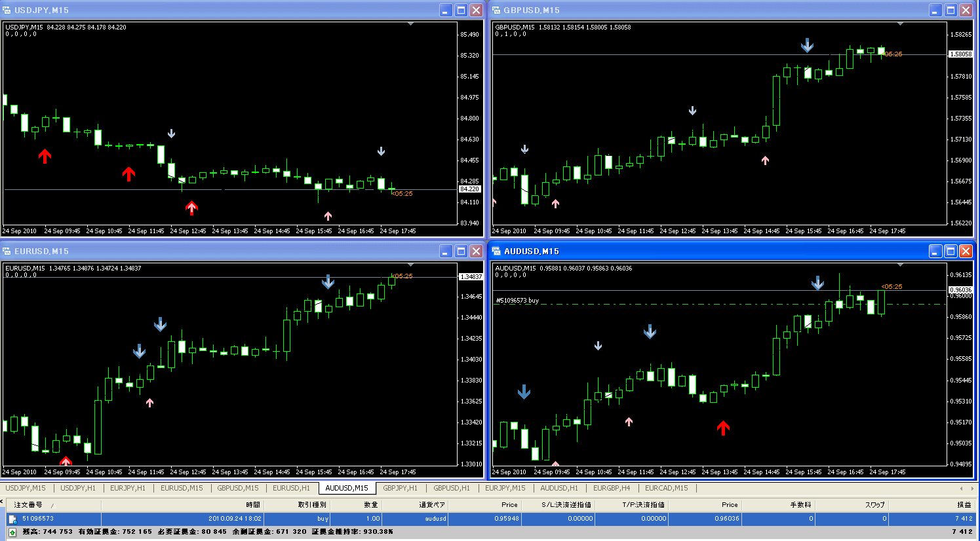Click the AUDUSD price scale current price 0.96036
Image resolution: width=980 pixels, height=541 pixels.
pyautogui.click(x=960, y=289)
